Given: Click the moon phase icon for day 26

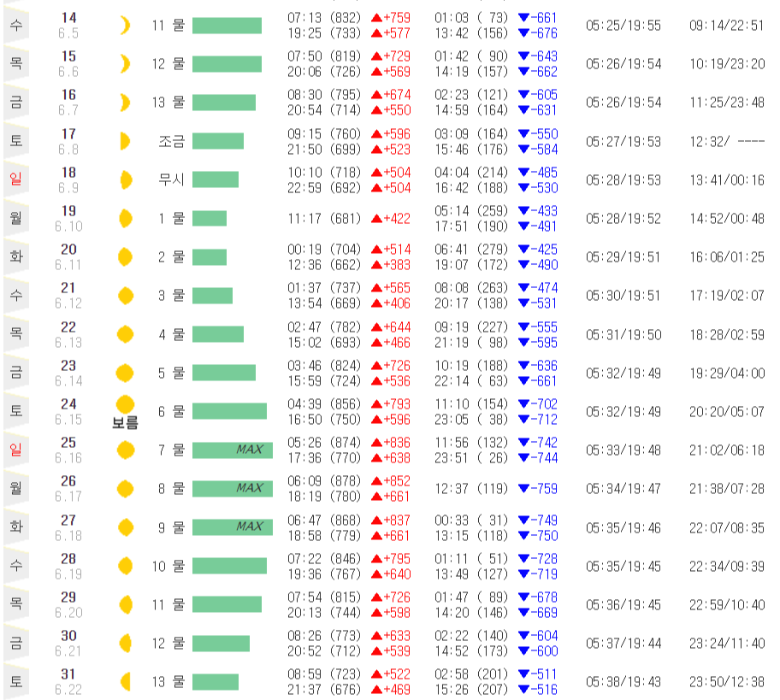Looking at the screenshot, I should (x=126, y=489).
